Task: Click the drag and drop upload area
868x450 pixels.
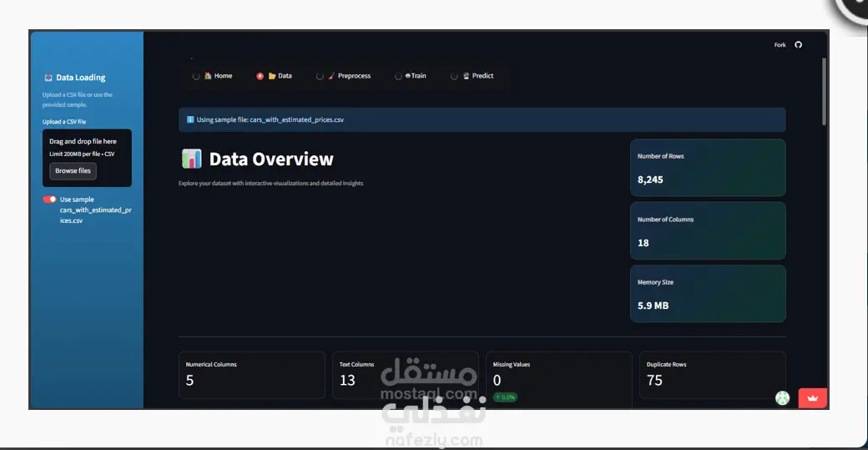Action: coord(87,158)
